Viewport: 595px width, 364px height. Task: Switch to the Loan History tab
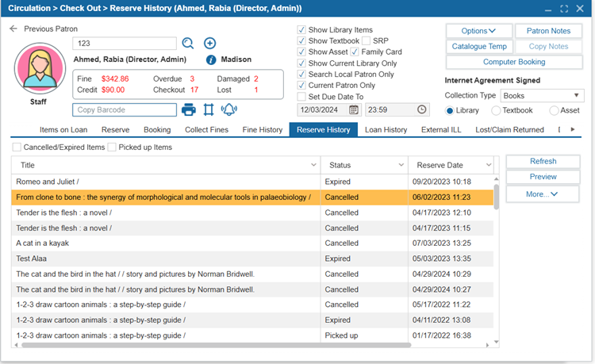(x=386, y=129)
